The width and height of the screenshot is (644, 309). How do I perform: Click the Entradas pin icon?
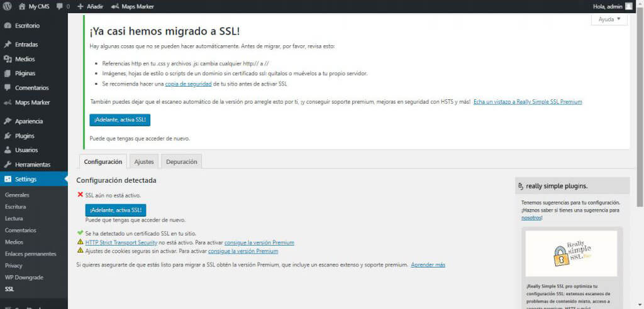(x=7, y=45)
